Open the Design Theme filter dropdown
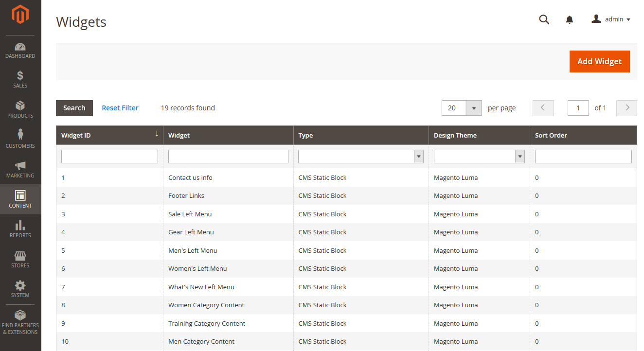 tap(520, 156)
